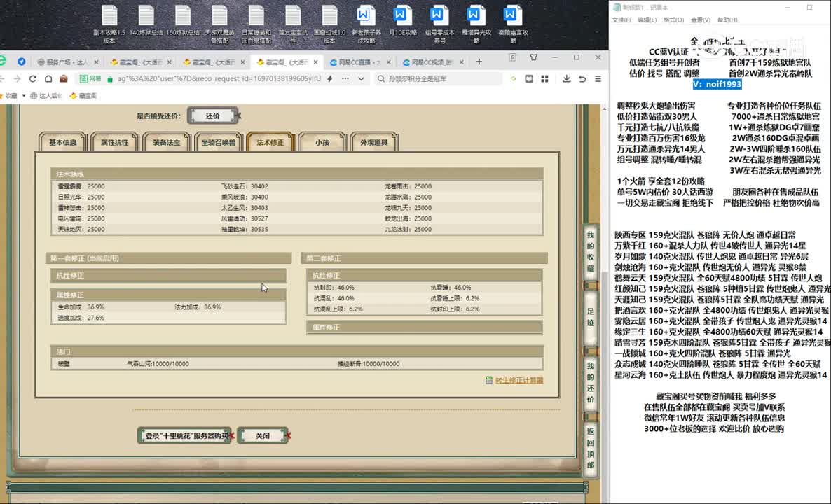The width and height of the screenshot is (831, 504).
Task: Expand the address bar history dropdown chevron
Action: [361, 79]
